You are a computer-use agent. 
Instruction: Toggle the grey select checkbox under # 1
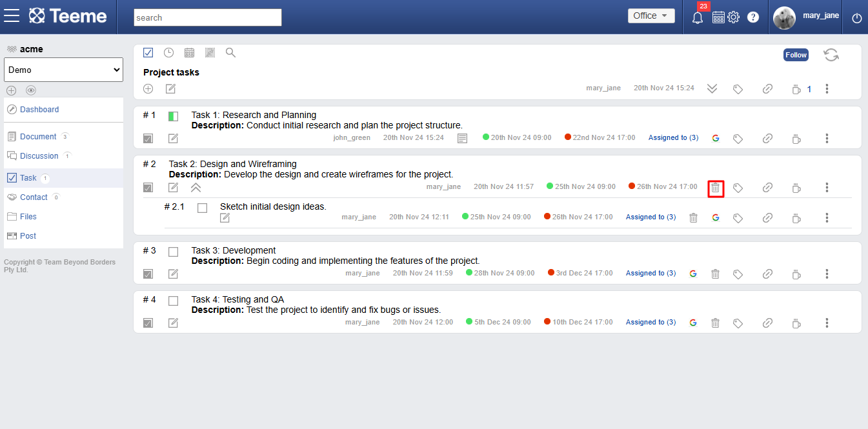148,139
